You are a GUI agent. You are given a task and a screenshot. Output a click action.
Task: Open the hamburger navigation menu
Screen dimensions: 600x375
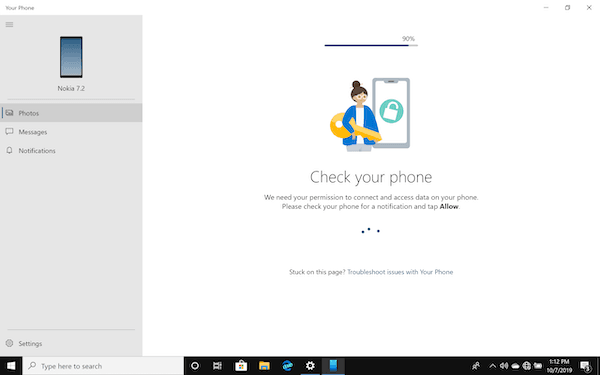coord(9,24)
